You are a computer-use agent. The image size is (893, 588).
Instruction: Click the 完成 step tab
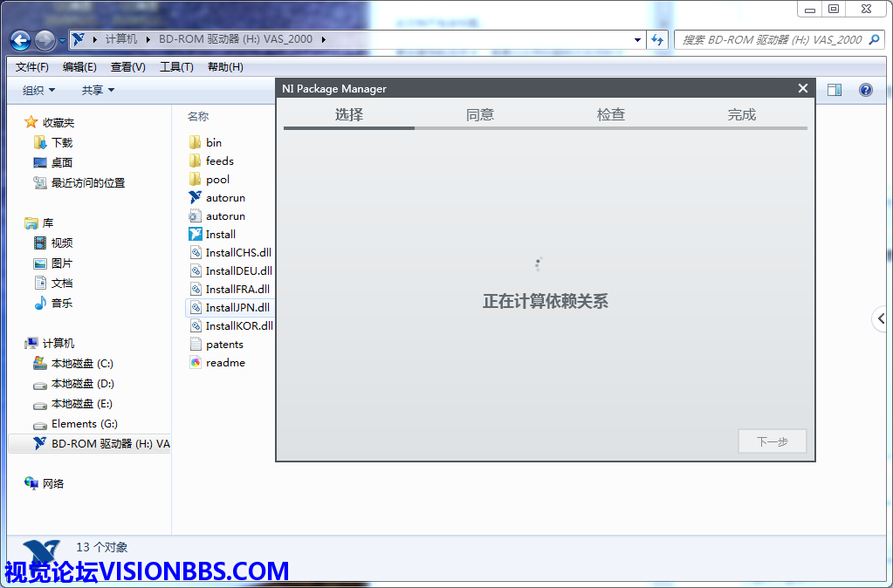point(742,115)
